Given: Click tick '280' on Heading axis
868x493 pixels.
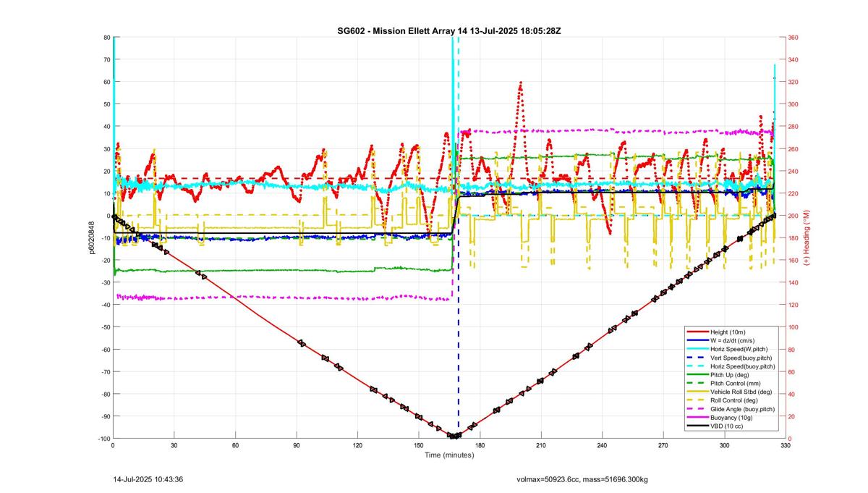Looking at the screenshot, I should (x=793, y=127).
